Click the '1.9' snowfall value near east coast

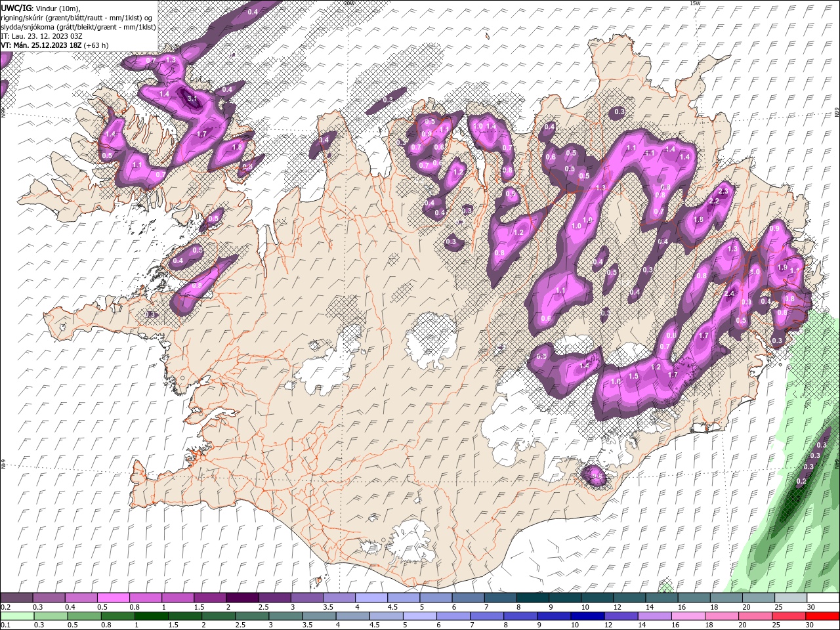pos(782,267)
